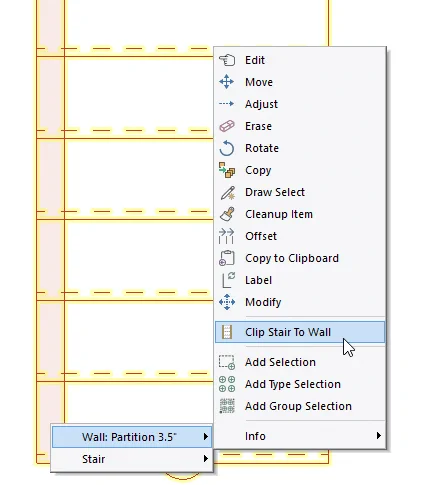The image size is (424, 485).
Task: Click the Offset arrows icon
Action: (x=226, y=236)
